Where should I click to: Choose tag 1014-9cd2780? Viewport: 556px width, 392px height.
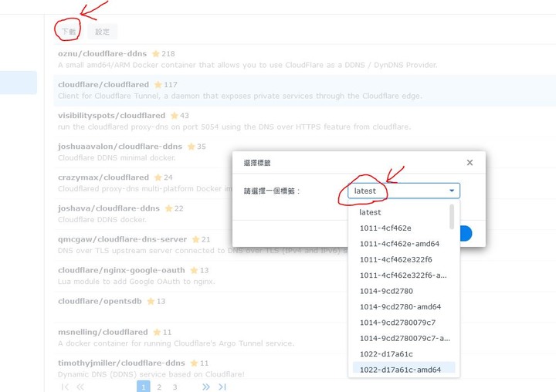[404, 291]
